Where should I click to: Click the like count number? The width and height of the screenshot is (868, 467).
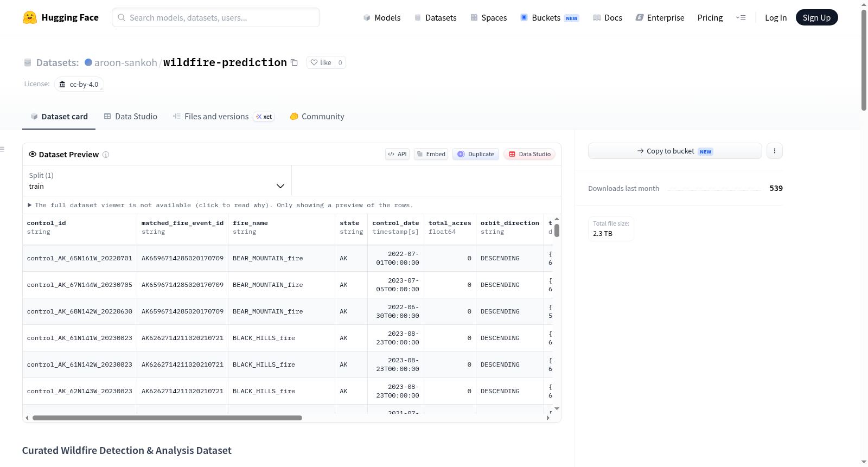point(340,62)
